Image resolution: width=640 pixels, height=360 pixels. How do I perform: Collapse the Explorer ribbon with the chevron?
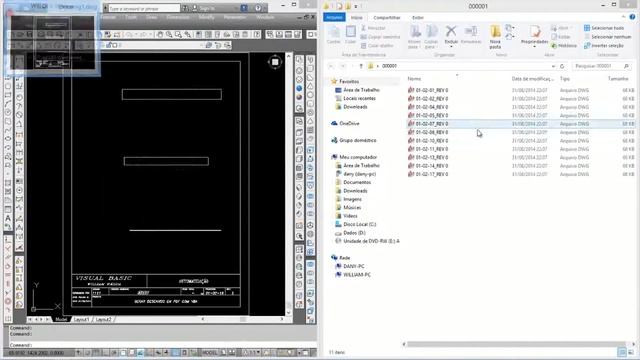coord(623,17)
